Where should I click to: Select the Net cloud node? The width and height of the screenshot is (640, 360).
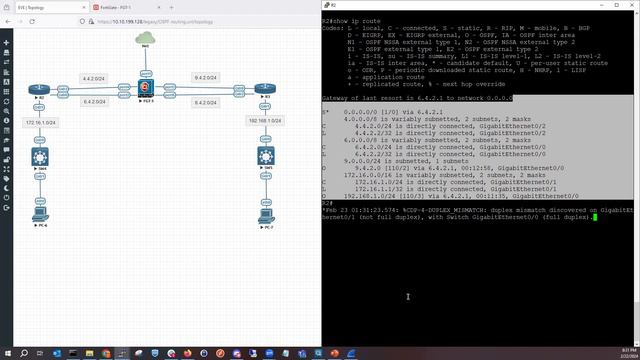[145, 38]
